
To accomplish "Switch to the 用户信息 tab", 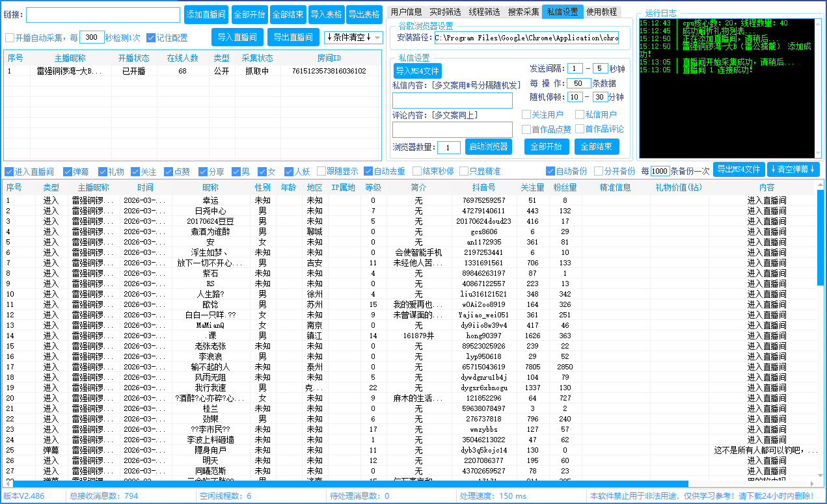I will click(x=406, y=12).
